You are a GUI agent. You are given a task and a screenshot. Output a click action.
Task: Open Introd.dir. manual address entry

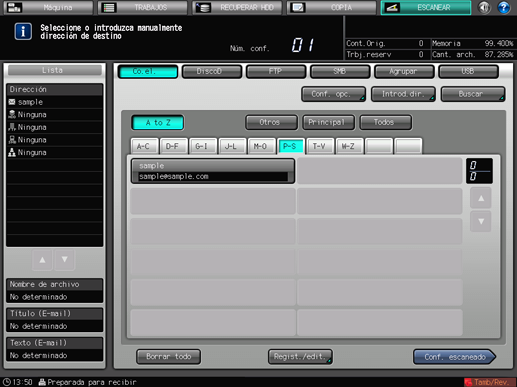(x=403, y=94)
